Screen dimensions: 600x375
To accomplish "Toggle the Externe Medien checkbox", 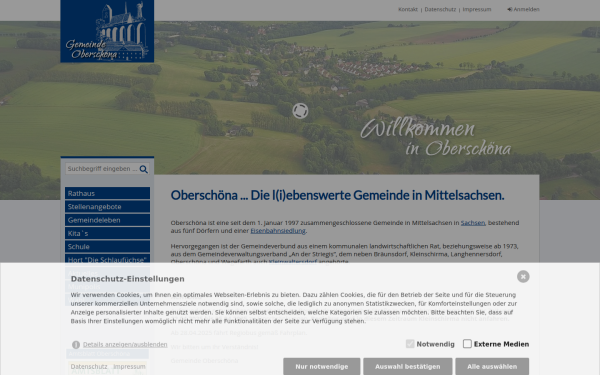I will click(x=467, y=344).
